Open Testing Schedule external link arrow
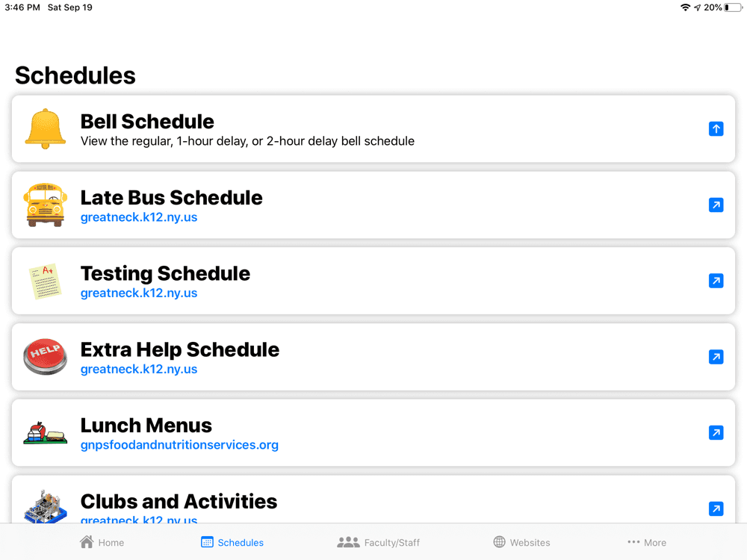 point(716,281)
